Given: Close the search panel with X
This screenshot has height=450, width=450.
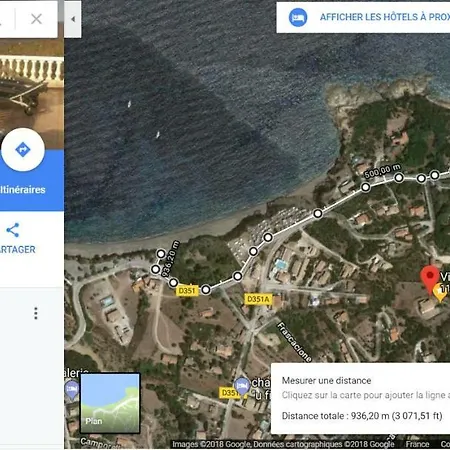Looking at the screenshot, I should [36, 19].
